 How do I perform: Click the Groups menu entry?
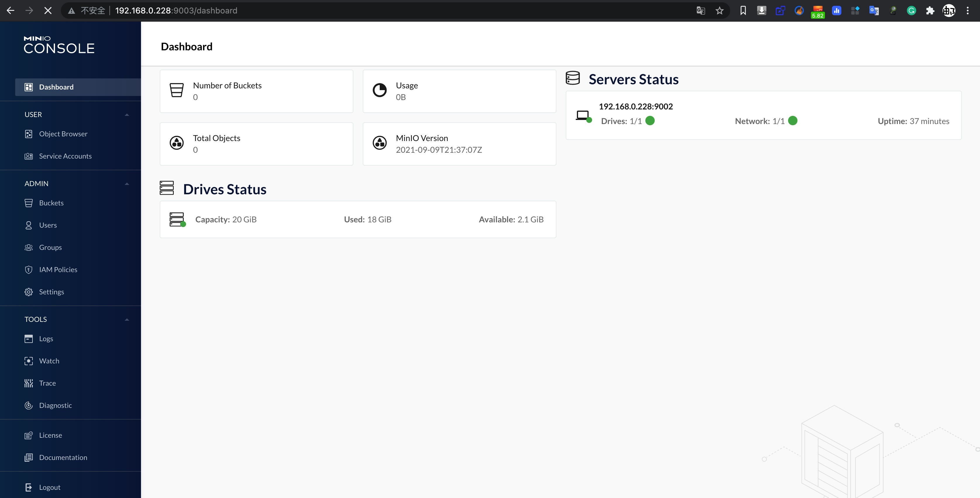50,247
